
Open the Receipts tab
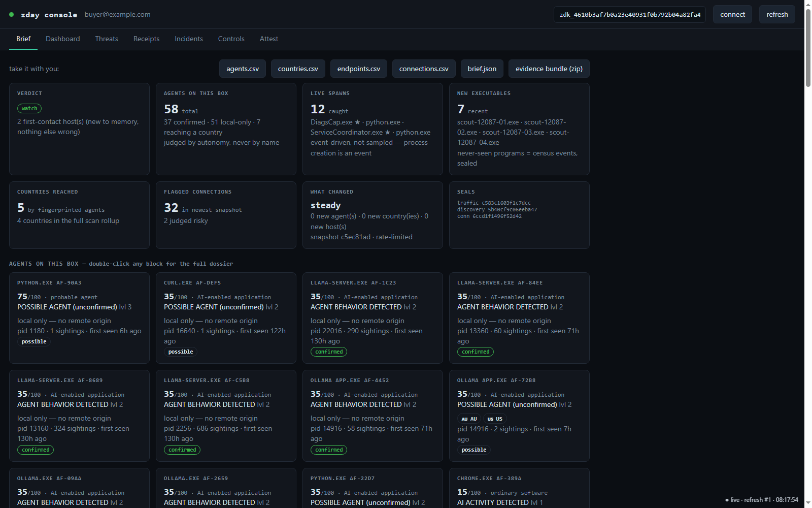point(146,39)
